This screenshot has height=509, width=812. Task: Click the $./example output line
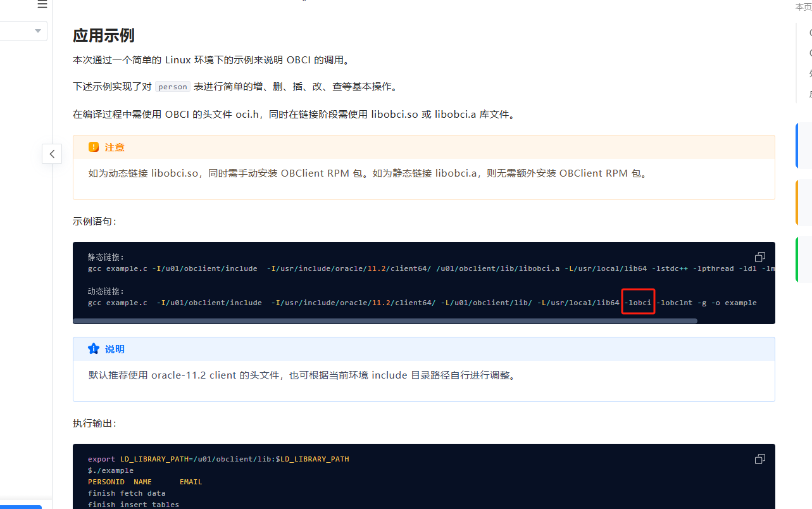pos(111,470)
